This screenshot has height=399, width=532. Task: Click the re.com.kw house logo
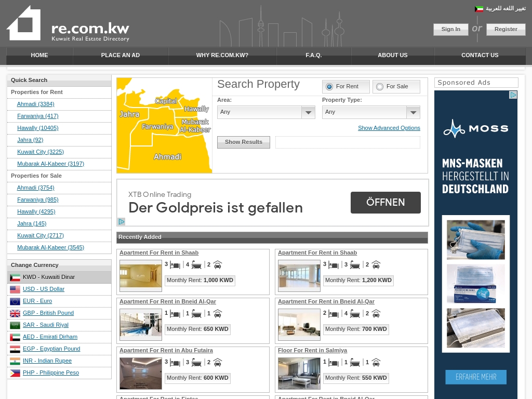coord(24,23)
